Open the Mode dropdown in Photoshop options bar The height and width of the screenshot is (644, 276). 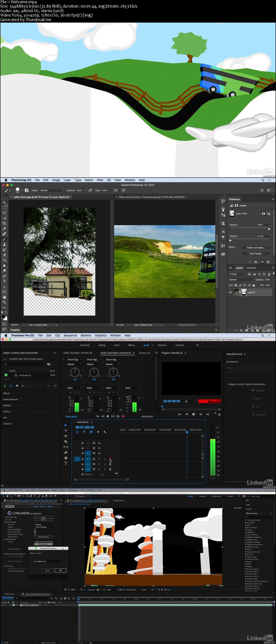pyautogui.click(x=52, y=190)
